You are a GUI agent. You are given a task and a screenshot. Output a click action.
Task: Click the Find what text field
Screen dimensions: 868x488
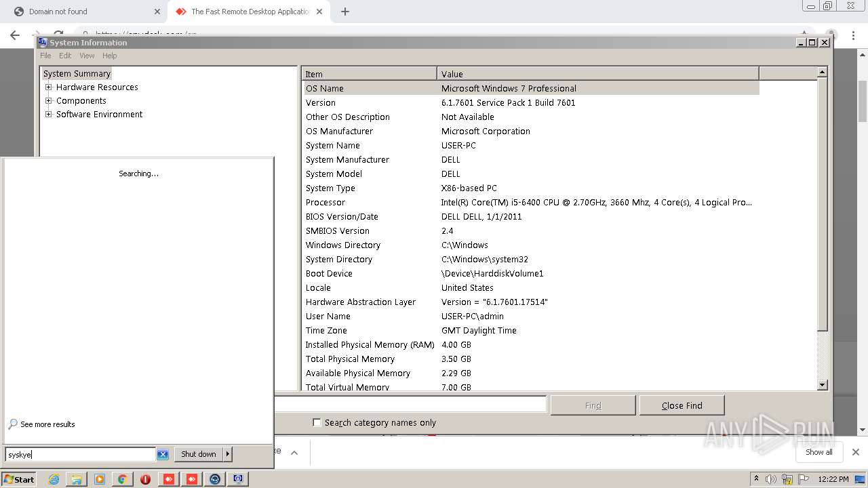tap(410, 404)
